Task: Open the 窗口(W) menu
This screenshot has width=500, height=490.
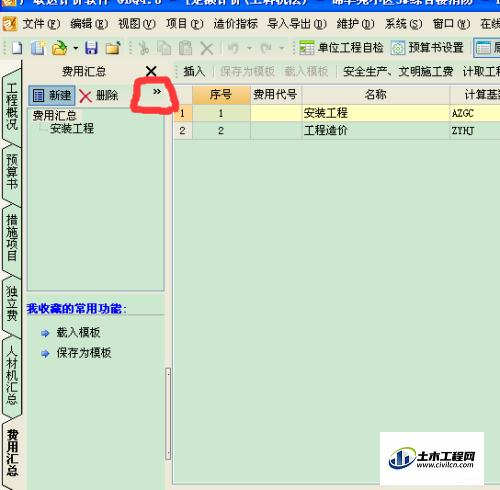Action: point(451,24)
